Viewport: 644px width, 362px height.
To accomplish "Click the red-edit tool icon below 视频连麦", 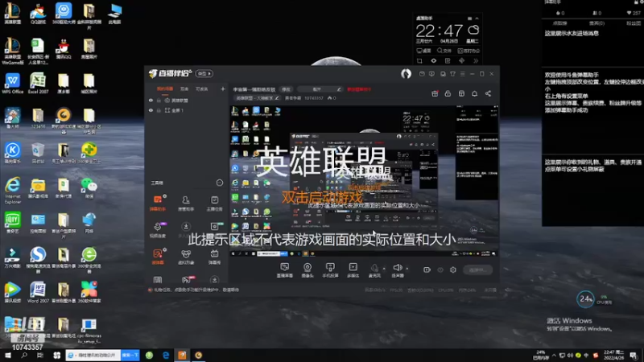I will point(158,257).
